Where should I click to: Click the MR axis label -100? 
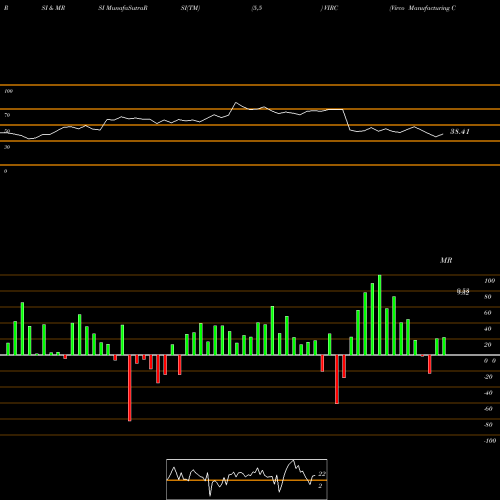click(490, 441)
